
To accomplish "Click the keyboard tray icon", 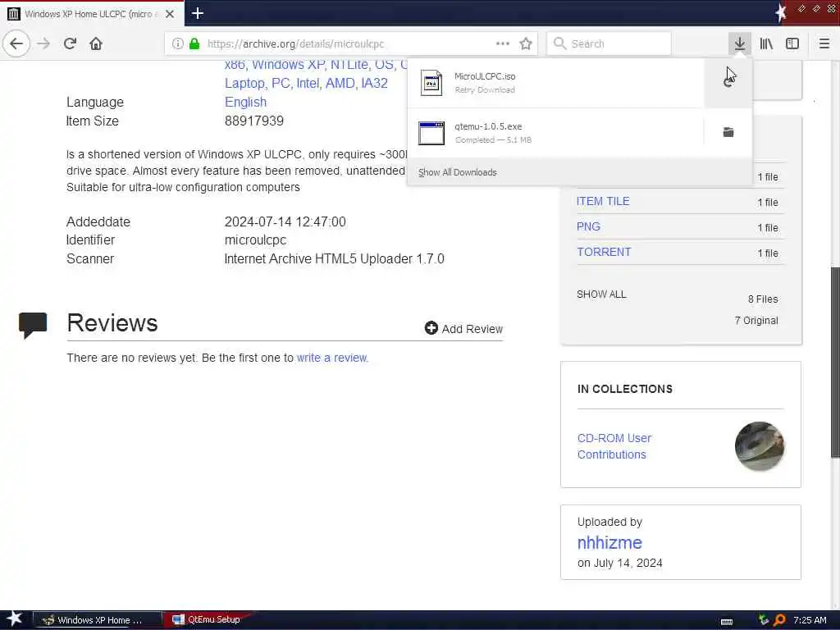I will point(727,622).
